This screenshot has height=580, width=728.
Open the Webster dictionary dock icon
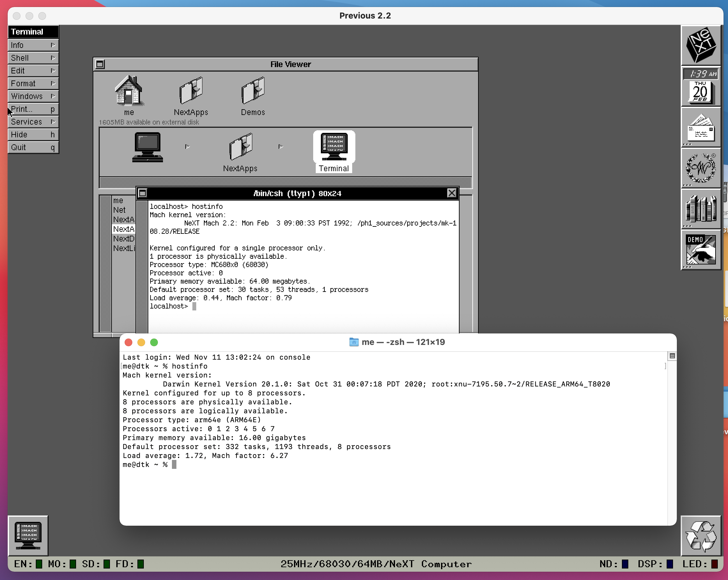coord(701,168)
